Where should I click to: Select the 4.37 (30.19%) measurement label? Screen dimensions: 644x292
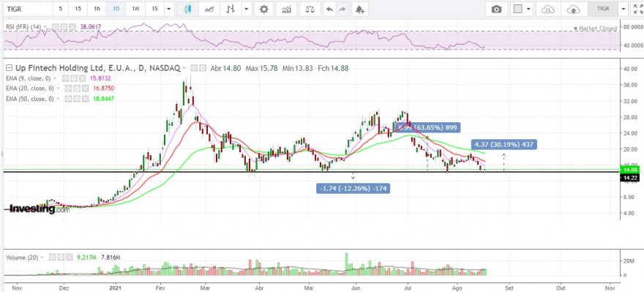(x=504, y=145)
